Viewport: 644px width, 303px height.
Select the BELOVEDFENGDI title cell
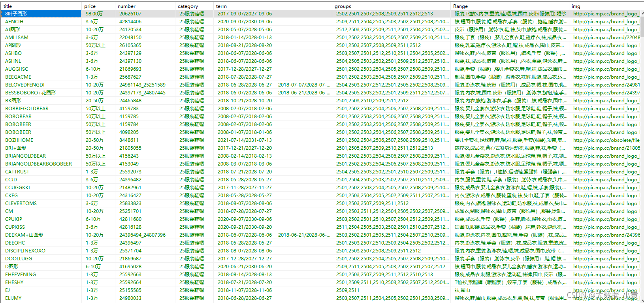tap(41, 85)
